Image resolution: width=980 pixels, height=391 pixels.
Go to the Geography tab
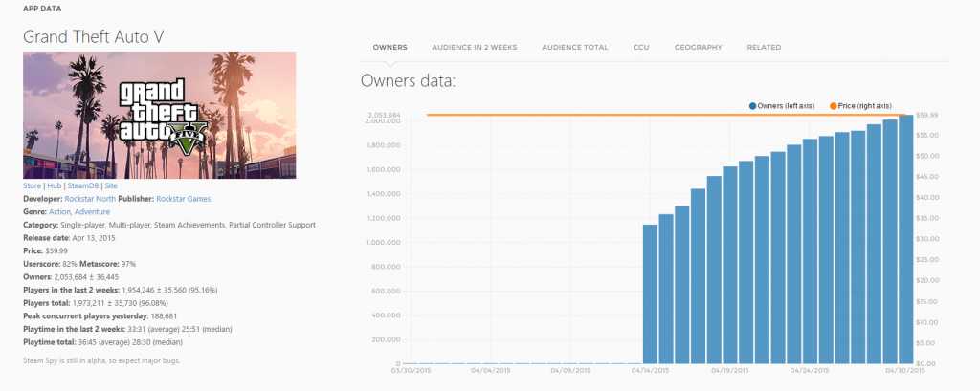pyautogui.click(x=698, y=47)
